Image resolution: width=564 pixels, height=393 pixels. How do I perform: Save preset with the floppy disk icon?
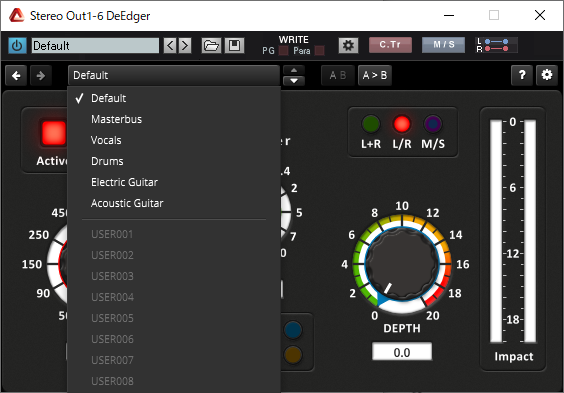click(x=235, y=46)
